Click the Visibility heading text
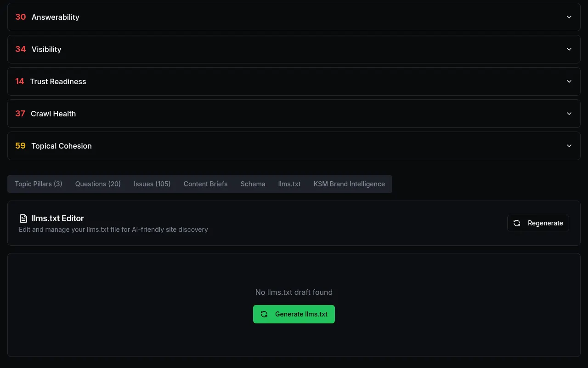The height and width of the screenshot is (368, 588). point(46,49)
